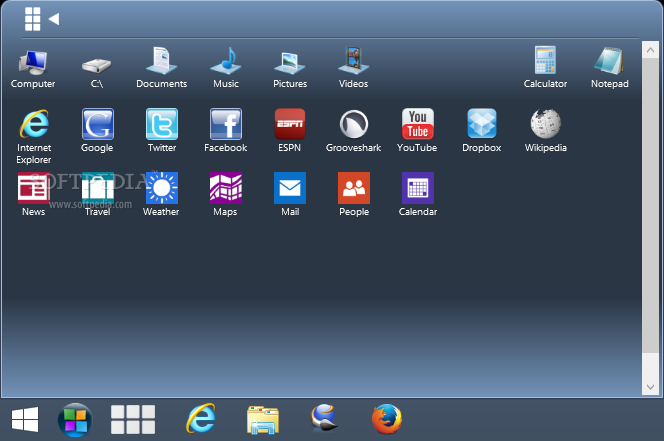Click the scrollbar up arrow
664x441 pixels.
point(650,50)
